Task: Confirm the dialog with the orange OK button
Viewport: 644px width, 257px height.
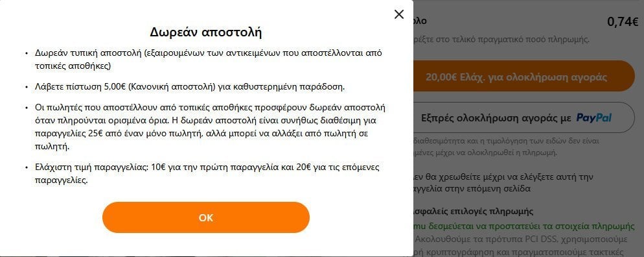Action: 206,217
